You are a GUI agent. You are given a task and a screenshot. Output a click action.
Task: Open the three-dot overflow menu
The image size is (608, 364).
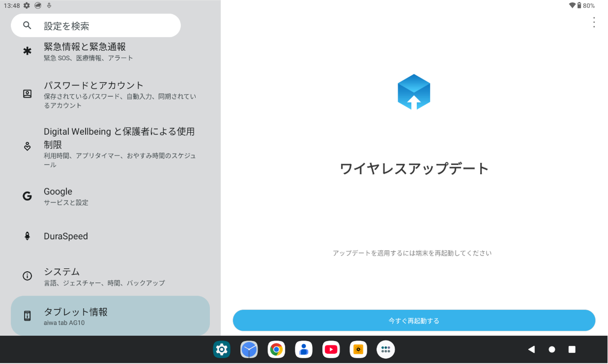tap(593, 22)
